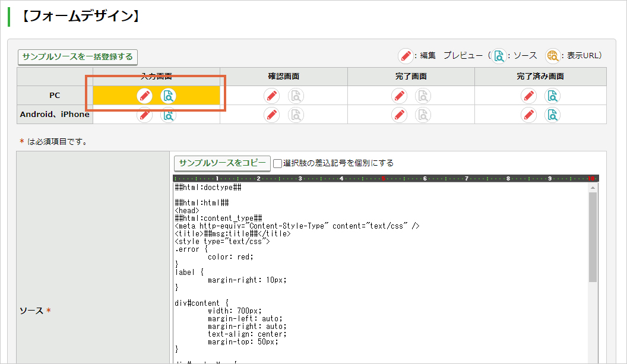Click the column ruler above source editor
This screenshot has height=364, width=627.
click(386, 178)
